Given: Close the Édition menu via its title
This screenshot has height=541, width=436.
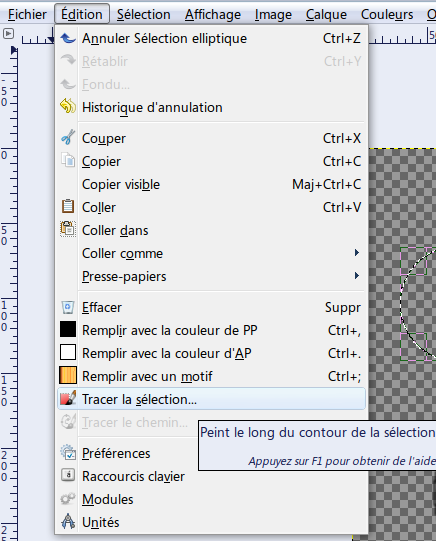Looking at the screenshot, I should coord(82,14).
